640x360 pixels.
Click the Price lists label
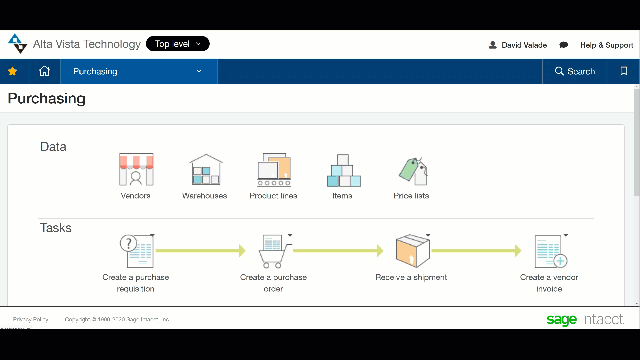coord(411,196)
